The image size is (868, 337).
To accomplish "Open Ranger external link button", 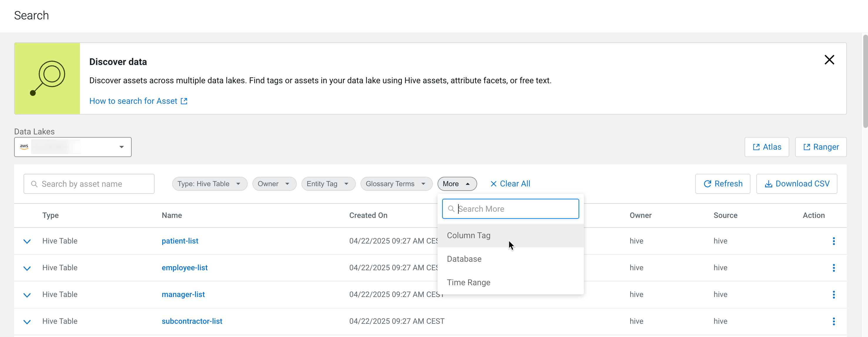I will click(x=820, y=147).
